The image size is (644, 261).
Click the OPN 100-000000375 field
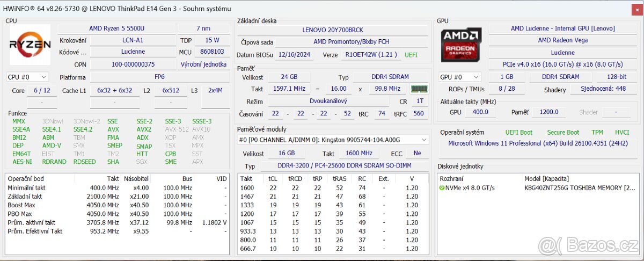pyautogui.click(x=133, y=64)
